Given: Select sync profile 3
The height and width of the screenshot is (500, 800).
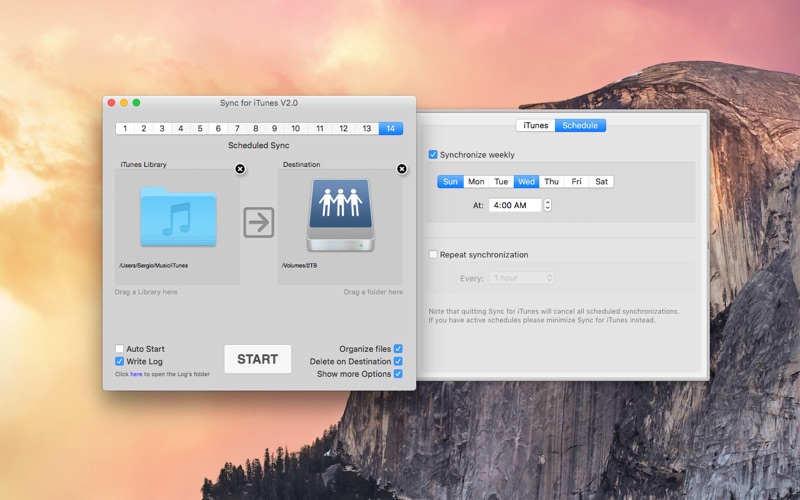Looking at the screenshot, I should pos(162,129).
